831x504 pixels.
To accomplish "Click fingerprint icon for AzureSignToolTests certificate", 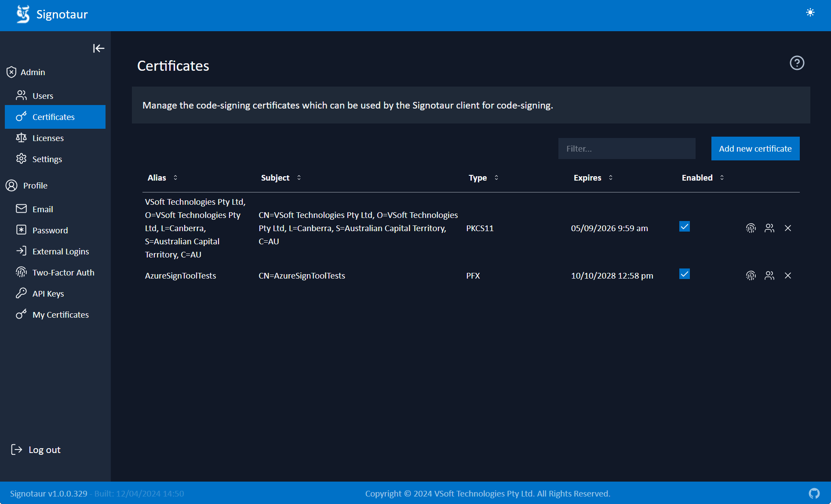I will [751, 276].
